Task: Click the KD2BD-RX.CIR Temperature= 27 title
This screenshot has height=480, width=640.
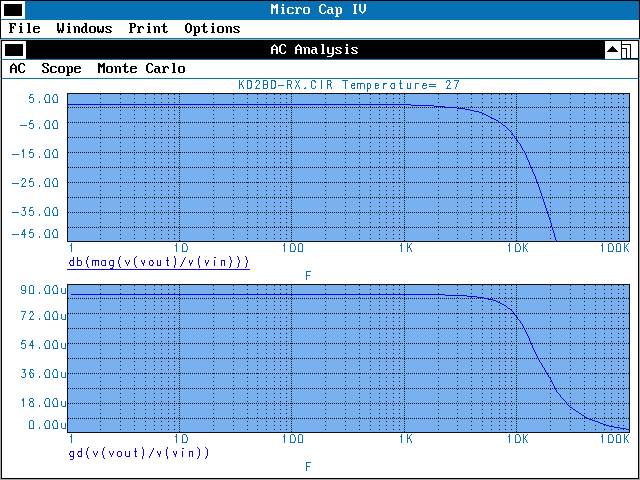Action: pyautogui.click(x=349, y=85)
